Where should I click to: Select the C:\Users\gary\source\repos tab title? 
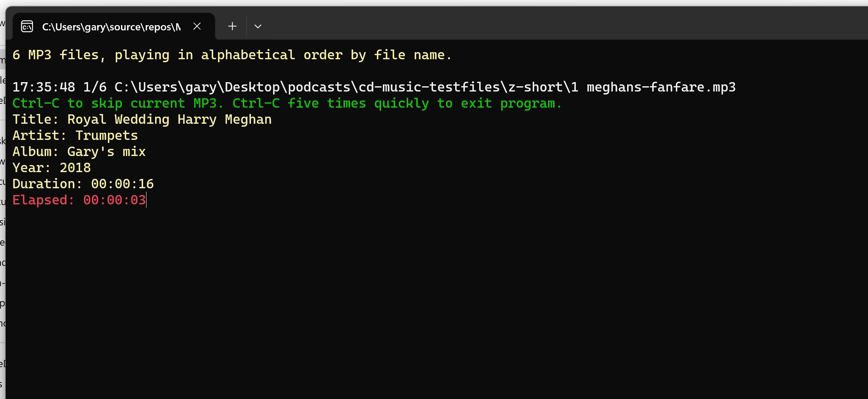pyautogui.click(x=111, y=27)
